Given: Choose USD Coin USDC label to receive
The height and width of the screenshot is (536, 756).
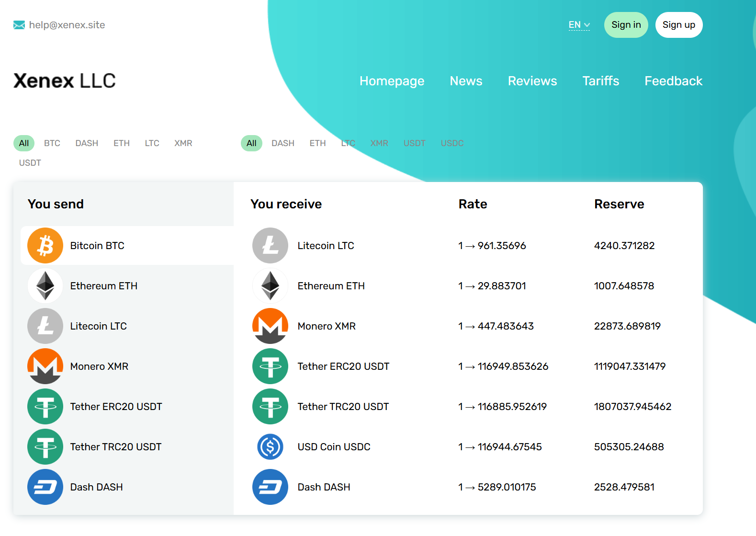Looking at the screenshot, I should coord(334,447).
